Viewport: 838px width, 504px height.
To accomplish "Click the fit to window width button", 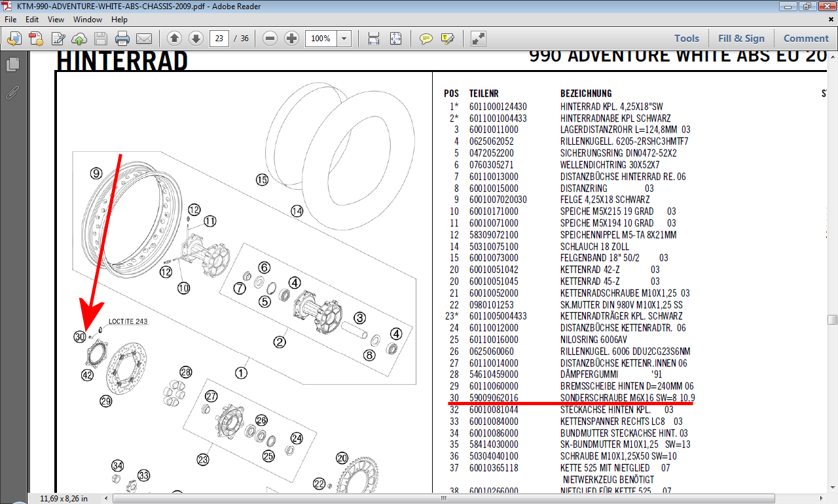I will point(374,39).
